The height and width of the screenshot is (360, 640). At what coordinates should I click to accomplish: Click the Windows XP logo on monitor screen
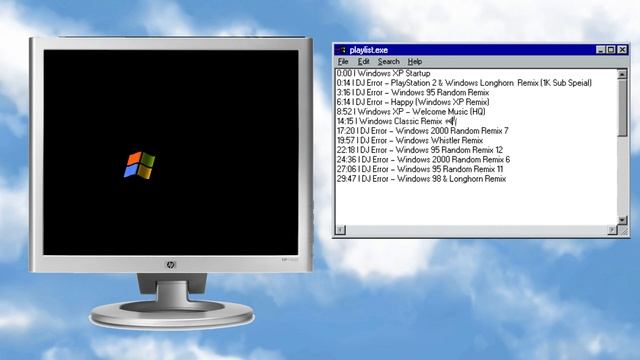point(140,165)
